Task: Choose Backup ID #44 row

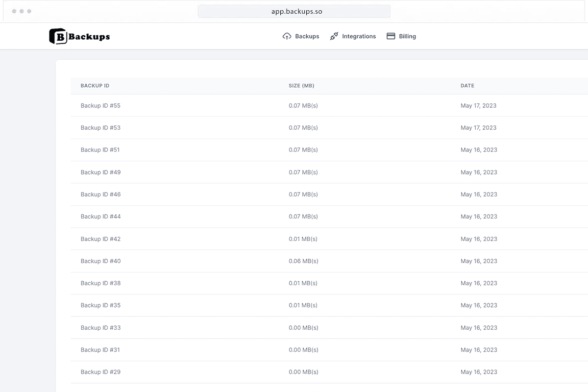Action: pyautogui.click(x=100, y=217)
